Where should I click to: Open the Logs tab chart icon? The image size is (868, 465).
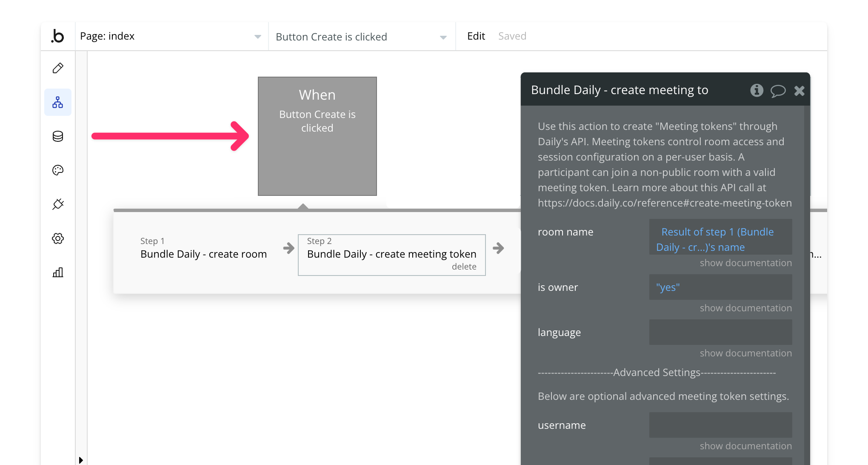coord(58,273)
